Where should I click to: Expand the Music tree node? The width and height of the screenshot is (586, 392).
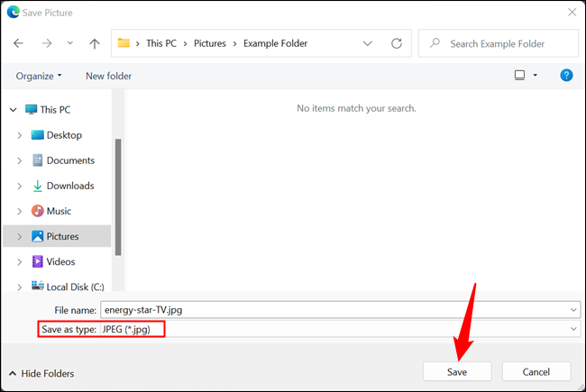[20, 212]
